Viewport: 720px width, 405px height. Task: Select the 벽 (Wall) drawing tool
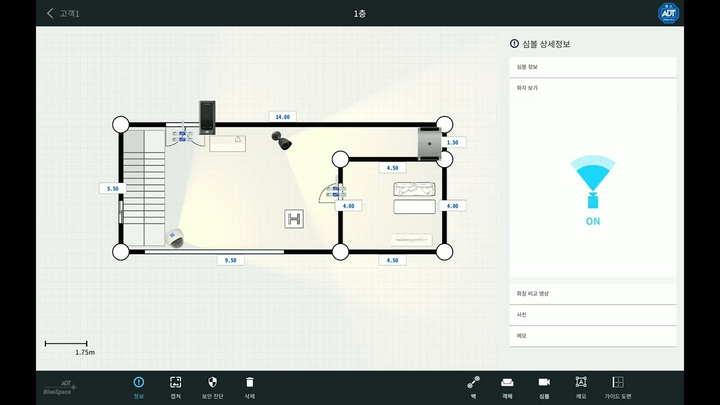coord(474,386)
